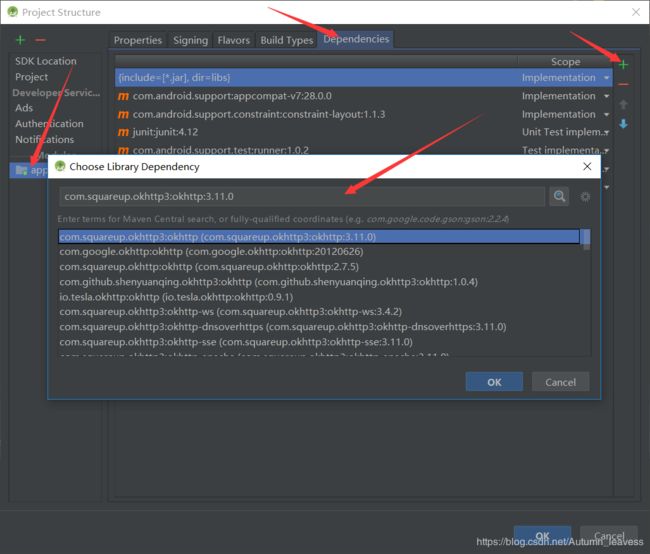This screenshot has width=650, height=554.
Task: Click OK in Choose Library Dependency dialog
Action: (x=494, y=382)
